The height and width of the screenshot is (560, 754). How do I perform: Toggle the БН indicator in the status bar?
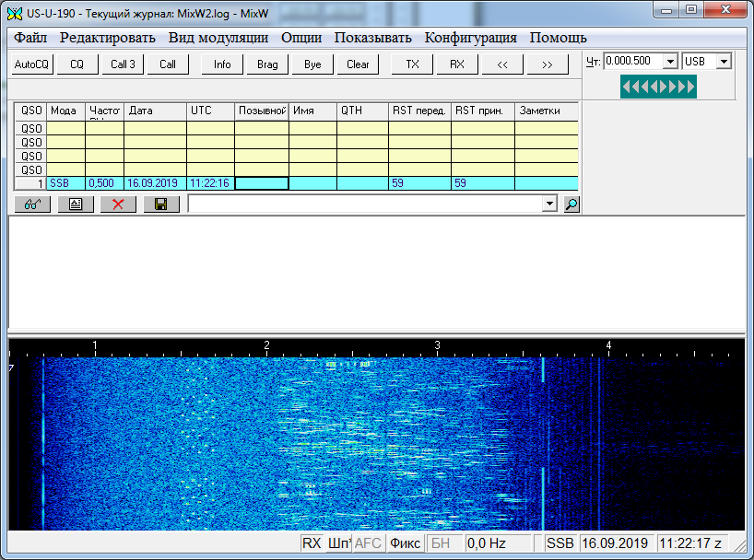coord(444,543)
